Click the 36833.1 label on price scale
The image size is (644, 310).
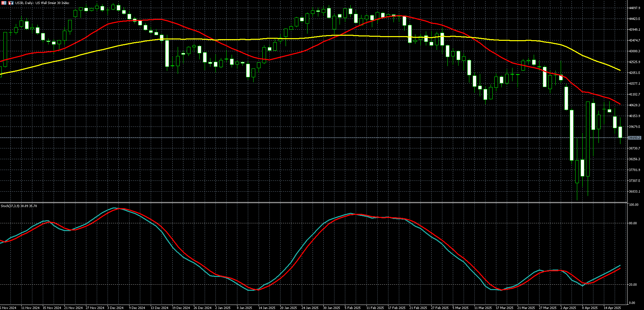[634, 192]
